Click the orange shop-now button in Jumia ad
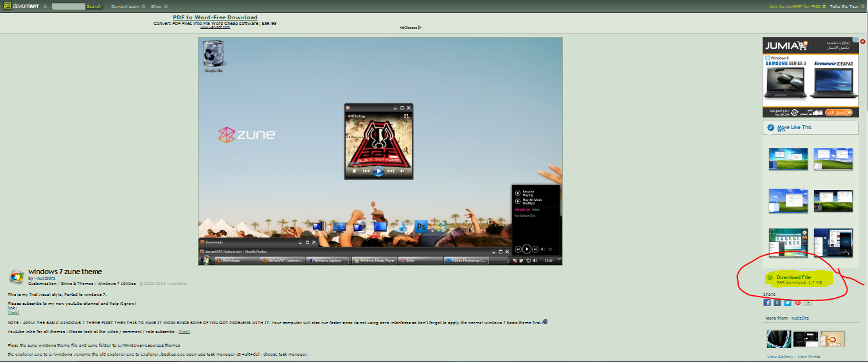Viewport: 868px width, 362px height. coord(839,112)
